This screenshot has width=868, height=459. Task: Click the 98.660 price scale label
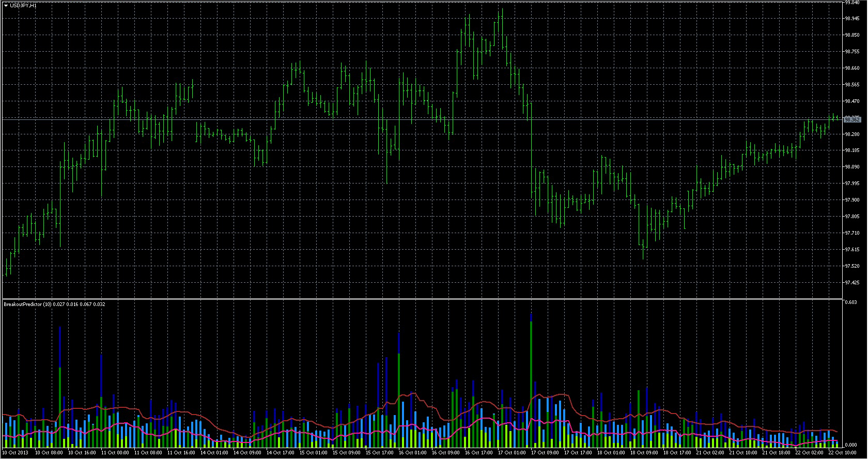point(852,68)
